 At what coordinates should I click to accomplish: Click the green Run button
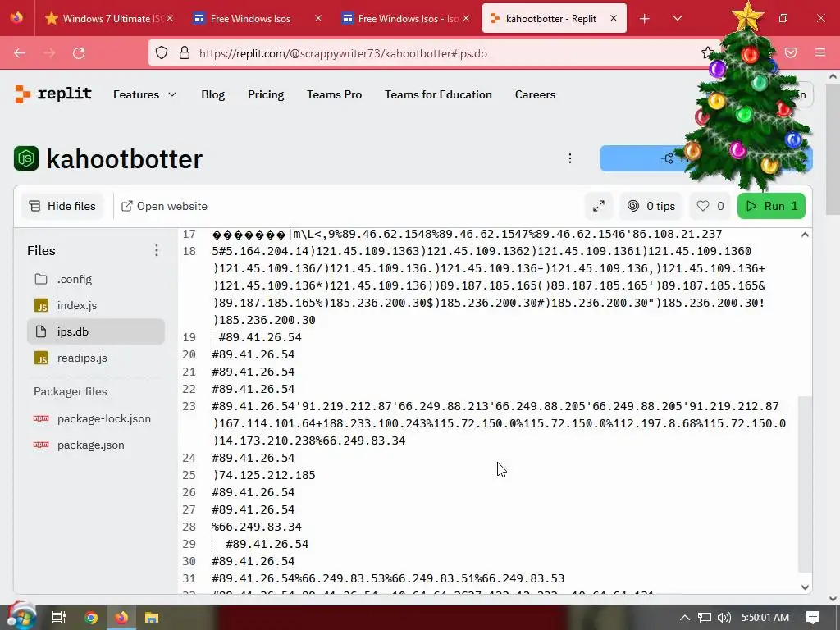[771, 206]
